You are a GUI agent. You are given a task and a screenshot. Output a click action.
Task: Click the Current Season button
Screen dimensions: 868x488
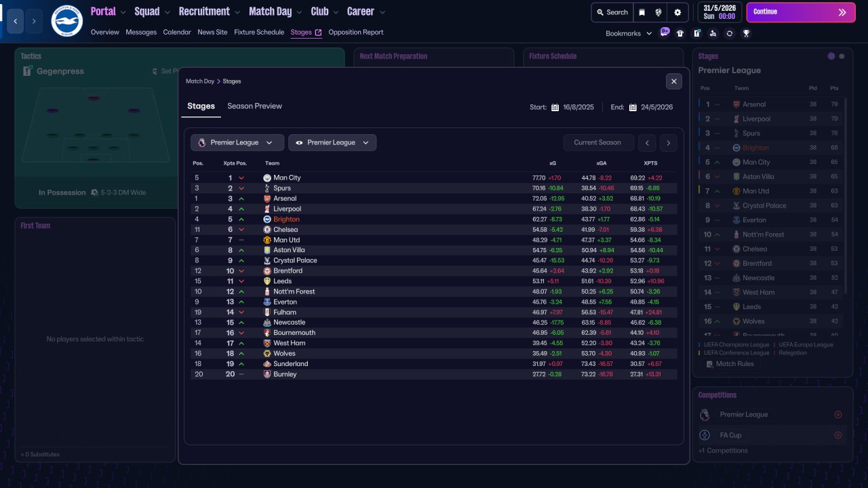pos(597,142)
